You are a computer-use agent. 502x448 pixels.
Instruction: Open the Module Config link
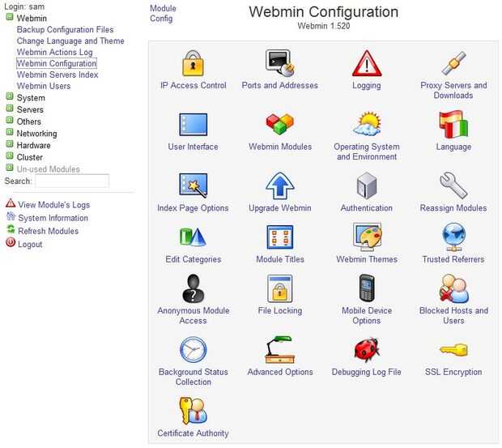pyautogui.click(x=163, y=14)
